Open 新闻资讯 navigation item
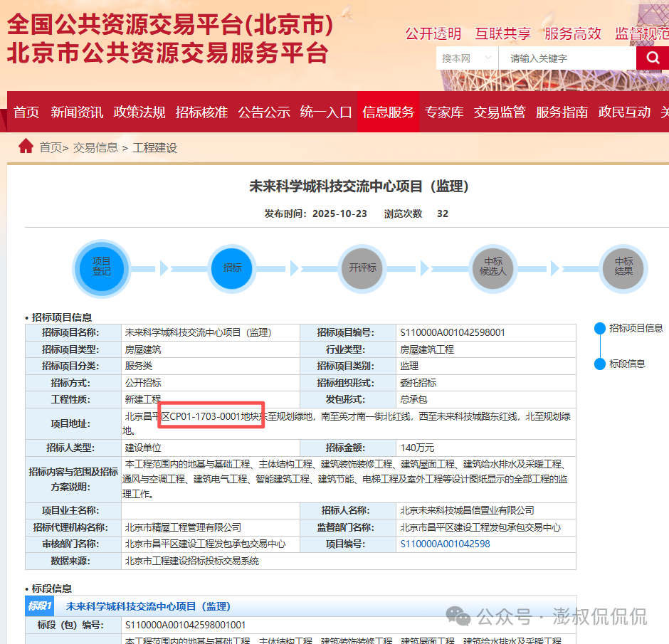 click(77, 112)
